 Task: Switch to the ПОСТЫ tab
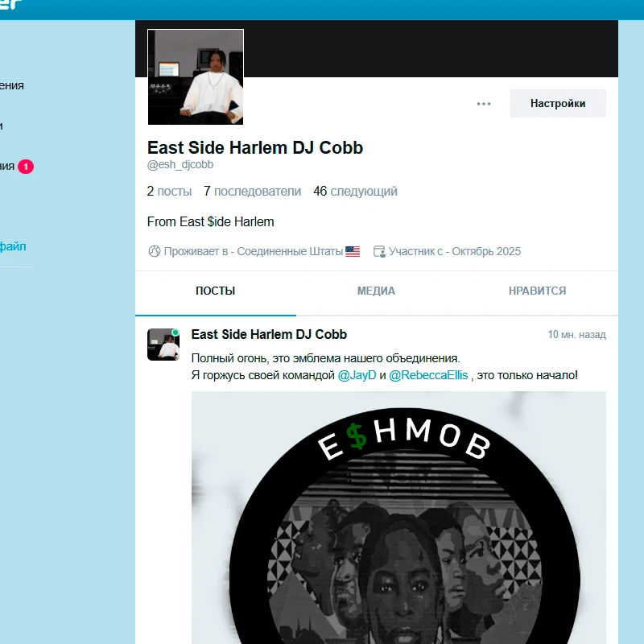point(215,291)
